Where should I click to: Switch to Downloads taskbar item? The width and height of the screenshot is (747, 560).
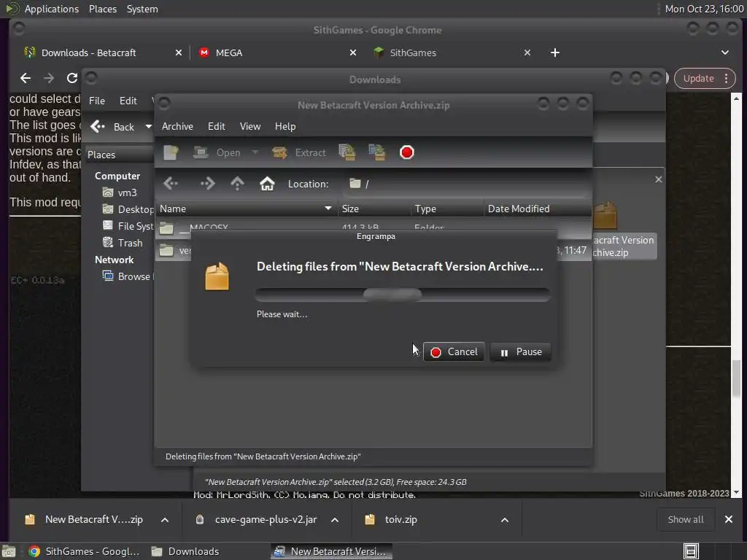click(x=185, y=551)
